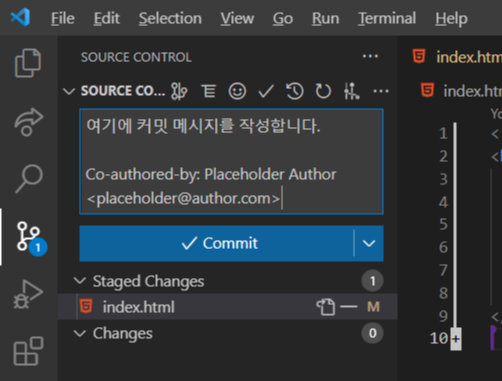Open the Run menu

click(x=326, y=18)
